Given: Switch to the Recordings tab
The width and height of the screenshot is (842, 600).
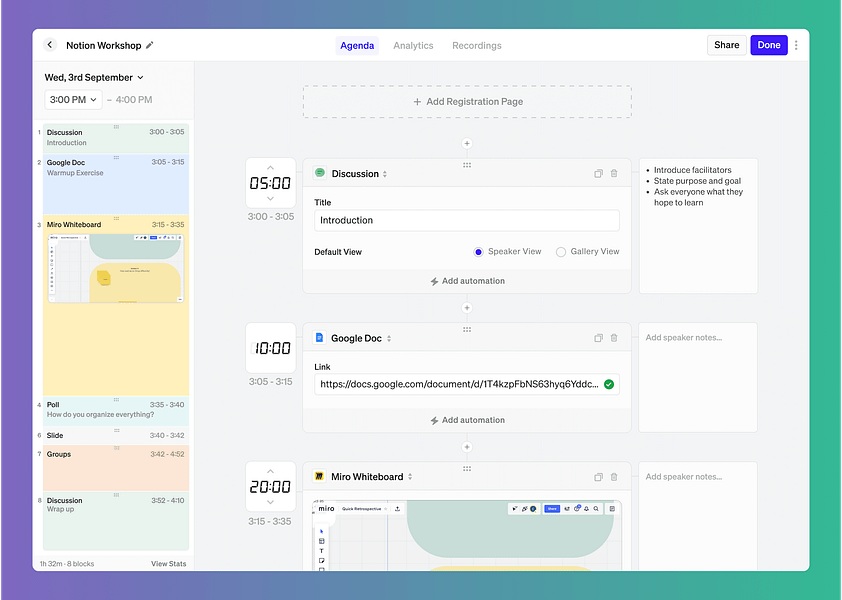Looking at the screenshot, I should point(477,46).
